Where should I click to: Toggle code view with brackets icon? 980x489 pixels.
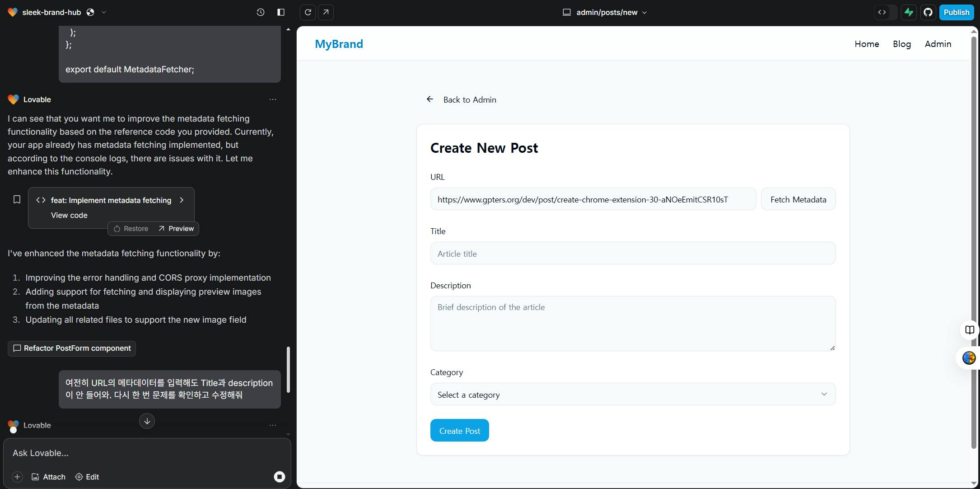pyautogui.click(x=882, y=12)
